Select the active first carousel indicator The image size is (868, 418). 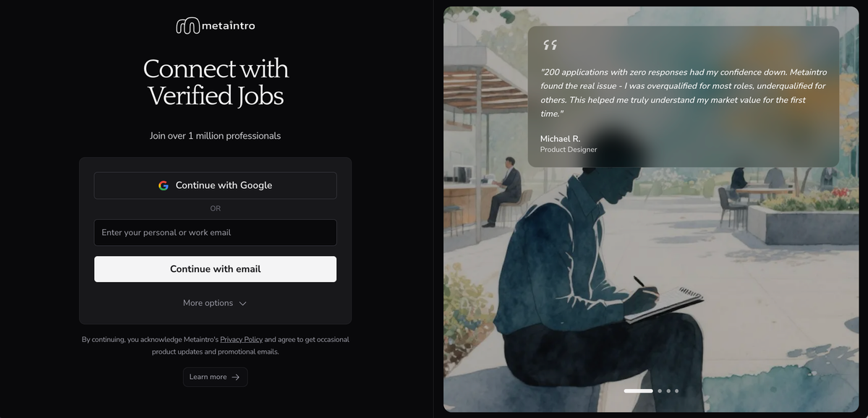[x=638, y=391]
